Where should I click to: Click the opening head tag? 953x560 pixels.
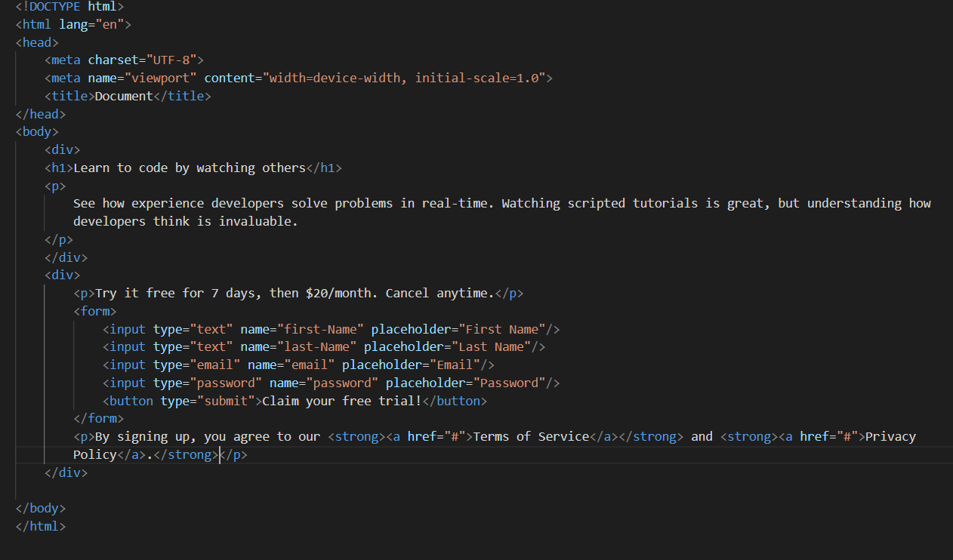[37, 42]
